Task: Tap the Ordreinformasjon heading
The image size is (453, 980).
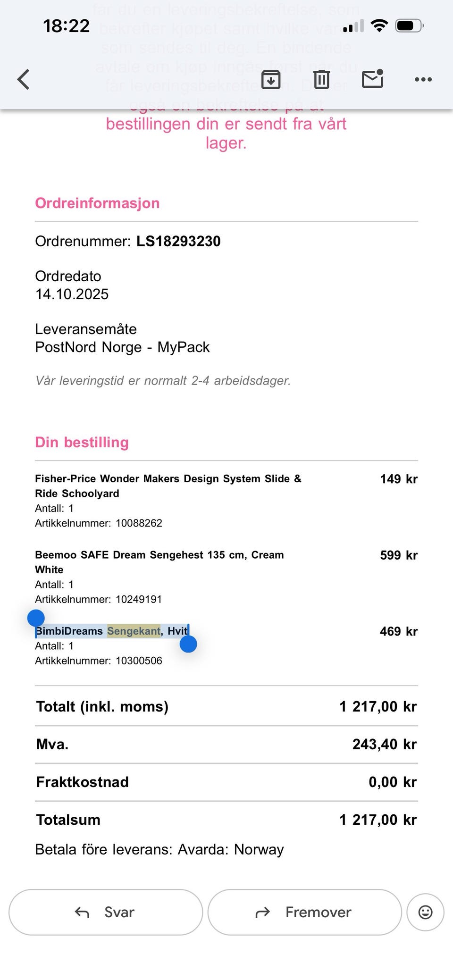Action: click(x=97, y=203)
